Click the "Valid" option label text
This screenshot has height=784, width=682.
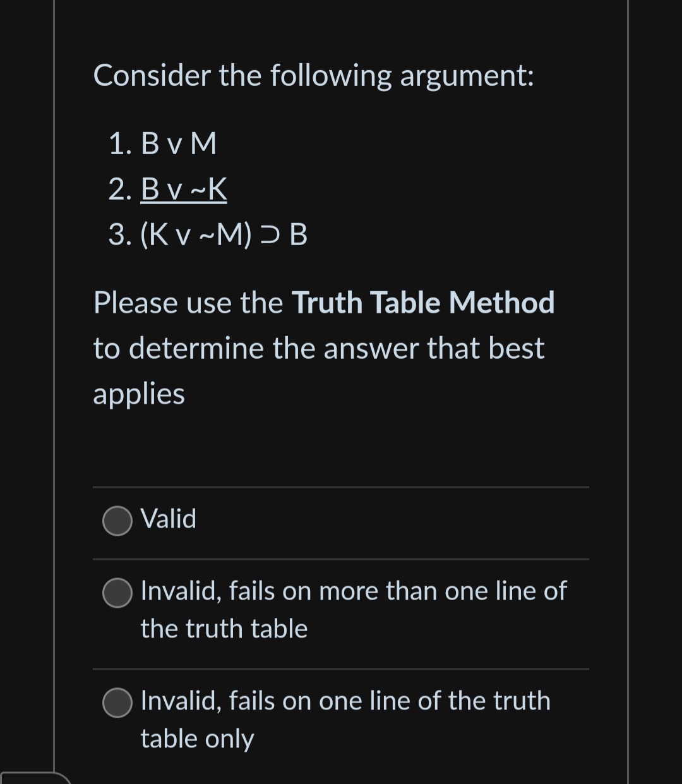pos(169,519)
